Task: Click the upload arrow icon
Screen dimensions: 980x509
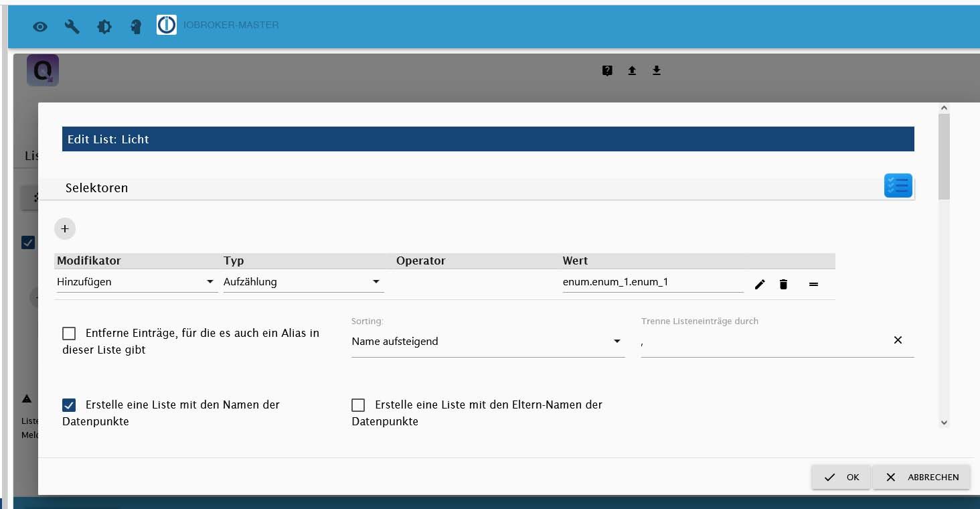Action: (x=632, y=70)
